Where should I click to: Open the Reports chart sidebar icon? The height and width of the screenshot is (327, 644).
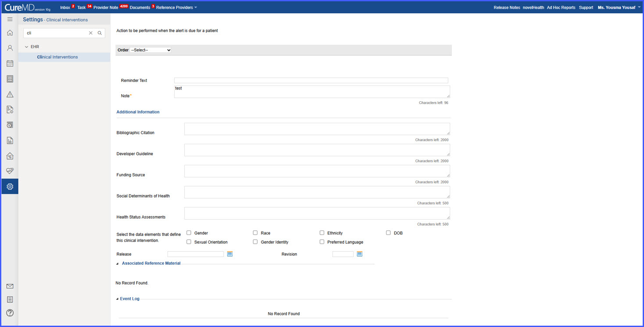[10, 140]
